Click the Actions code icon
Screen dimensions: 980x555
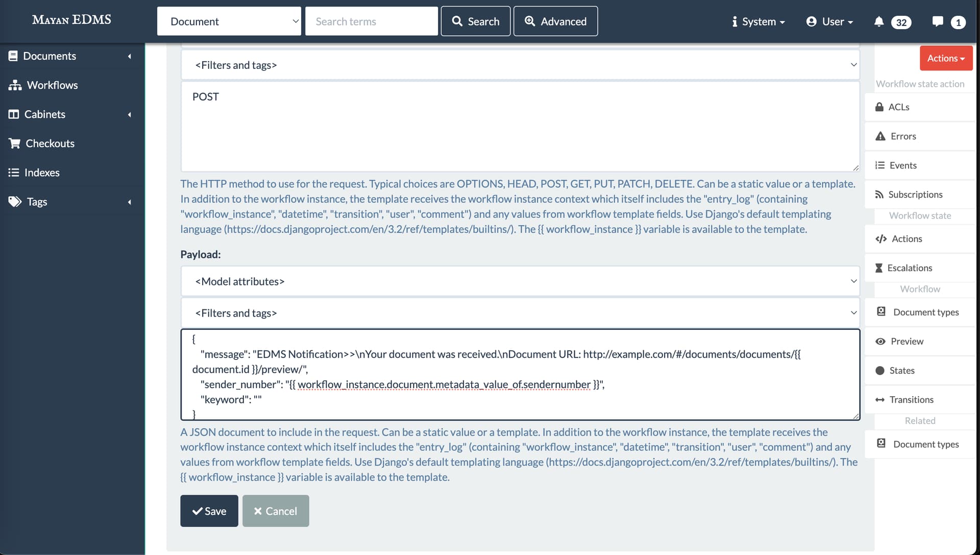(881, 239)
